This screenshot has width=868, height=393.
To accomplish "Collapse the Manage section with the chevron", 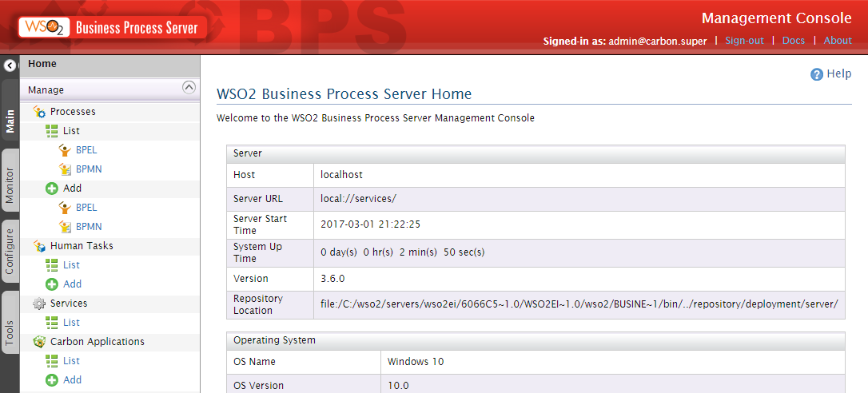I will pyautogui.click(x=189, y=87).
